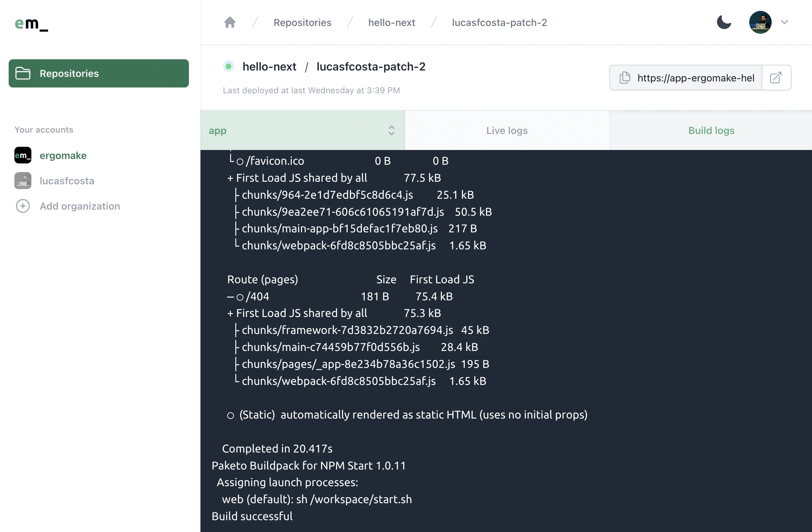Image resolution: width=812 pixels, height=532 pixels.
Task: Click chunks/964-2e1d7edbf5c8d6c4.js log line
Action: [354, 195]
